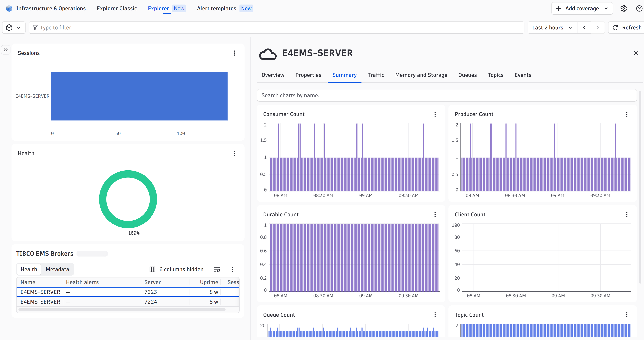The width and height of the screenshot is (644, 340).
Task: Click the Type to filter field
Action: click(276, 28)
